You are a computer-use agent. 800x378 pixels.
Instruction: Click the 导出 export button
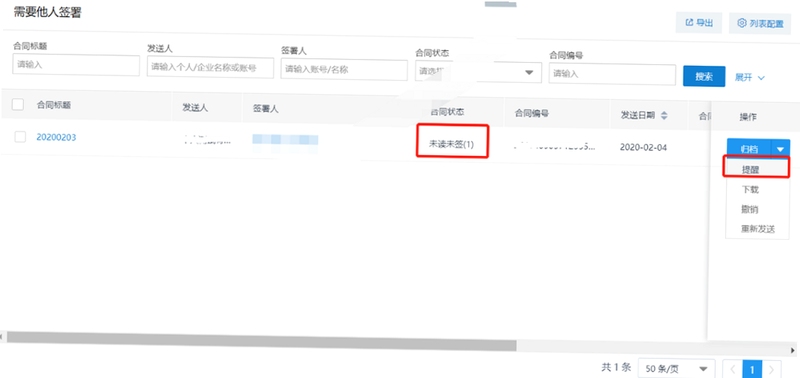698,23
